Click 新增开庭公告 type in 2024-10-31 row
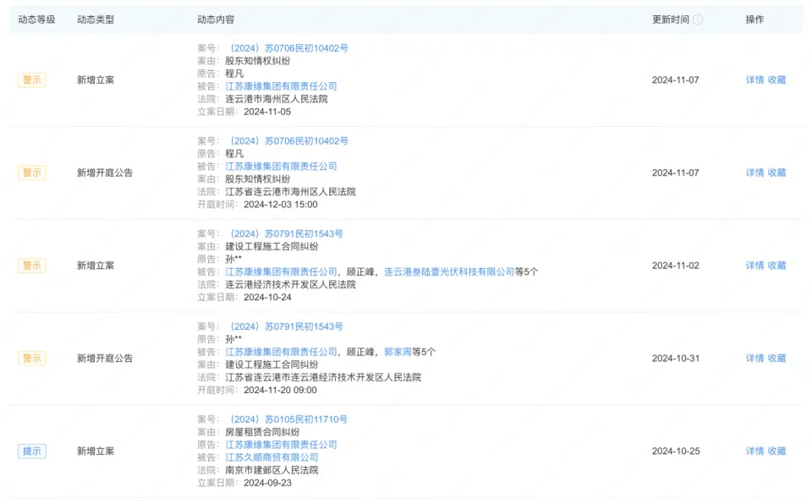The height and width of the screenshot is (504, 812). coord(105,358)
